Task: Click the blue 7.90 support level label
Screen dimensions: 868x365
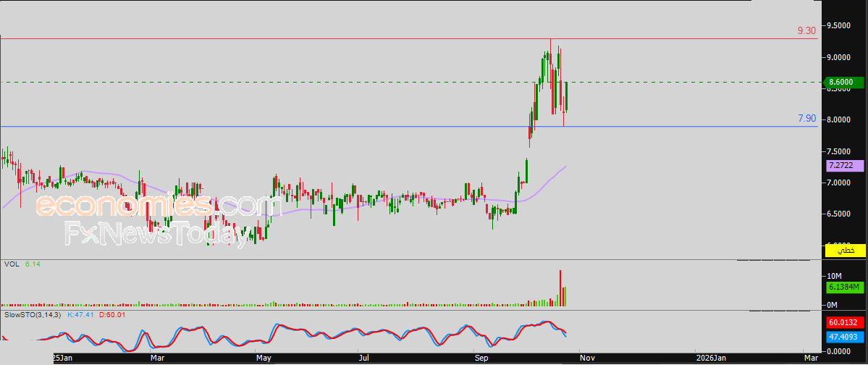Action: pos(806,118)
